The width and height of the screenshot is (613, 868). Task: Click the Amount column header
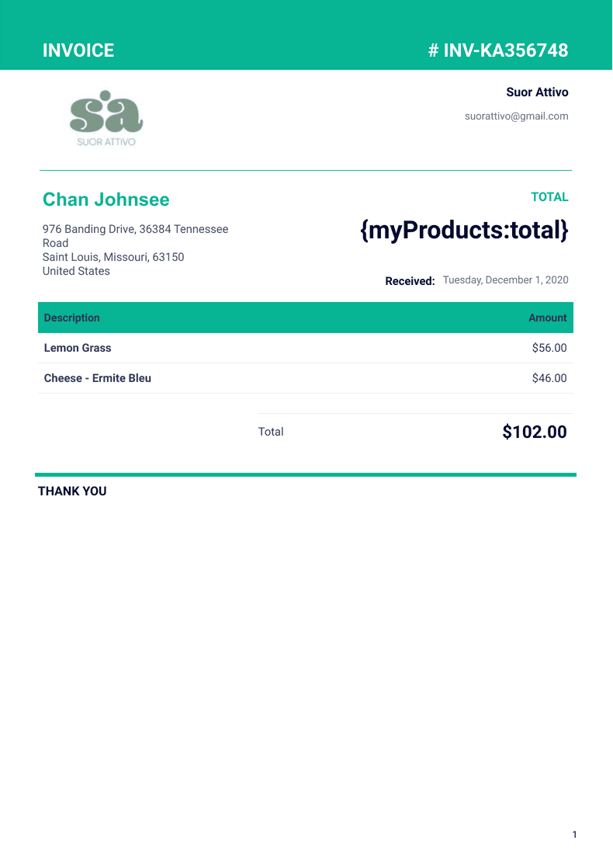point(547,318)
